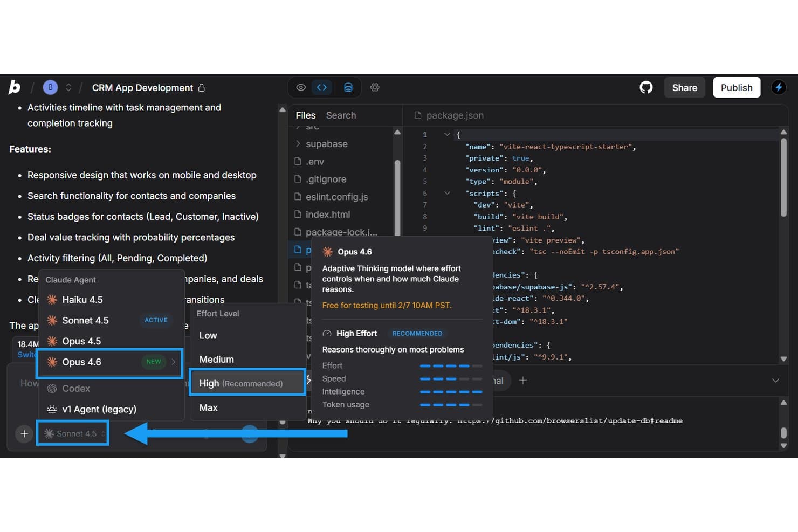Select Opus 4.5 model
This screenshot has height=532, width=798.
point(112,341)
